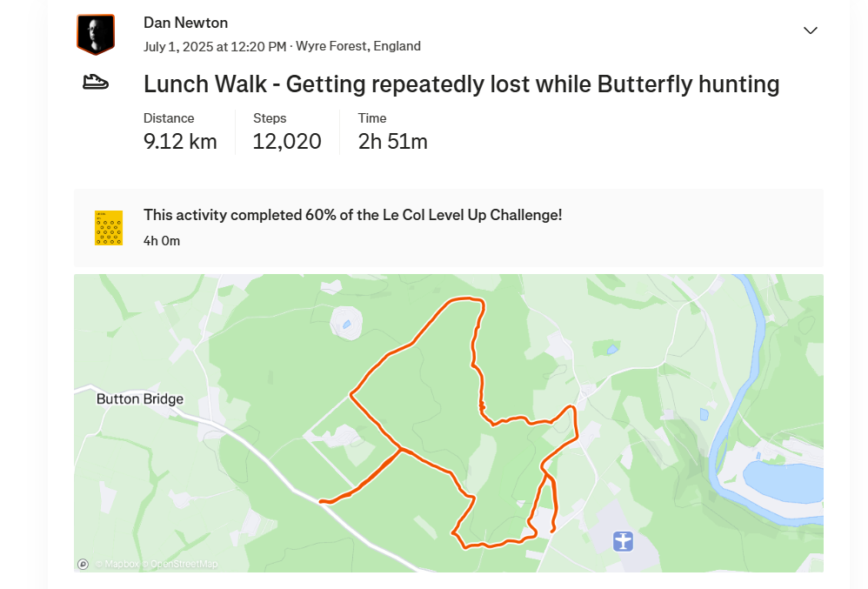
Task: Open the yellow Le Col challenge badge
Action: point(109,228)
